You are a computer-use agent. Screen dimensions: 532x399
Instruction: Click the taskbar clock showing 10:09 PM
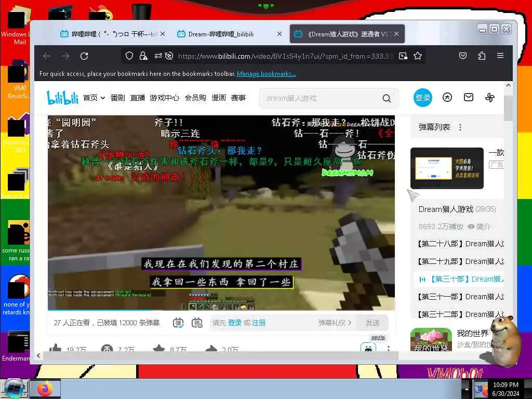(505, 389)
